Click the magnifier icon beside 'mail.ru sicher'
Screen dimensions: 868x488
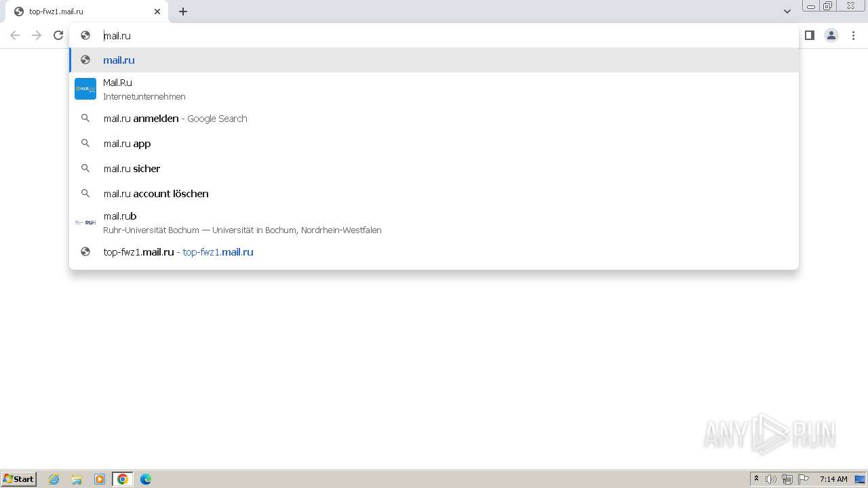pos(85,169)
